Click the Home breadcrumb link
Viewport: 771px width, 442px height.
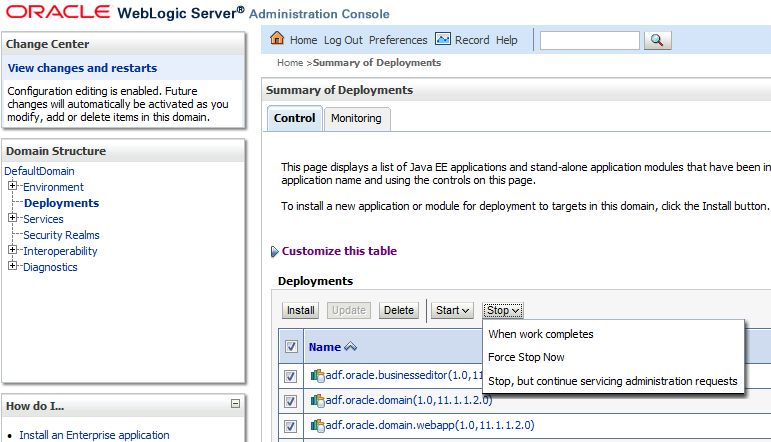[x=290, y=63]
